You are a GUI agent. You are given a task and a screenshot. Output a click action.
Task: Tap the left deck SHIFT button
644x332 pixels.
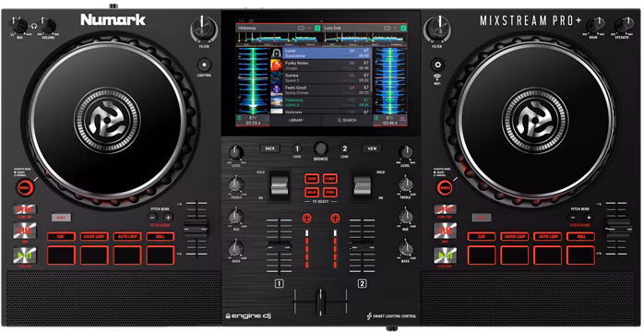click(x=61, y=218)
